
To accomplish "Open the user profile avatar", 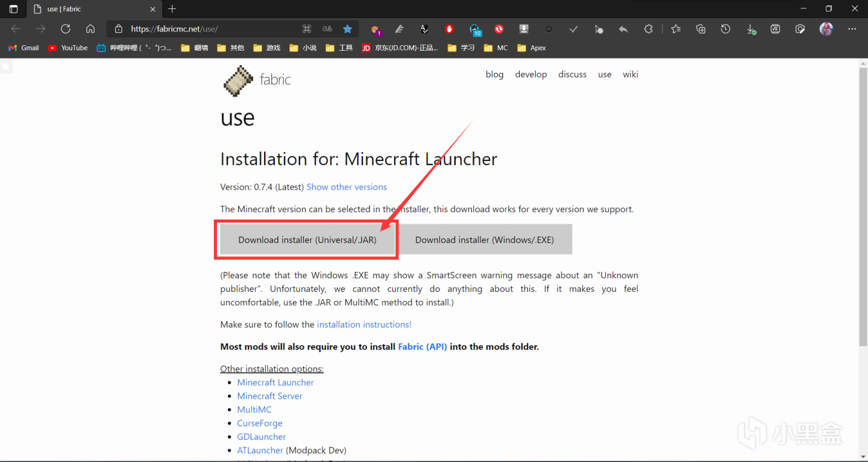I will tap(826, 29).
